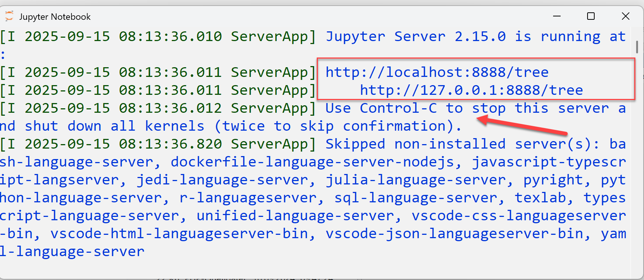Minimize the Jupyter Notebook window

point(557,16)
